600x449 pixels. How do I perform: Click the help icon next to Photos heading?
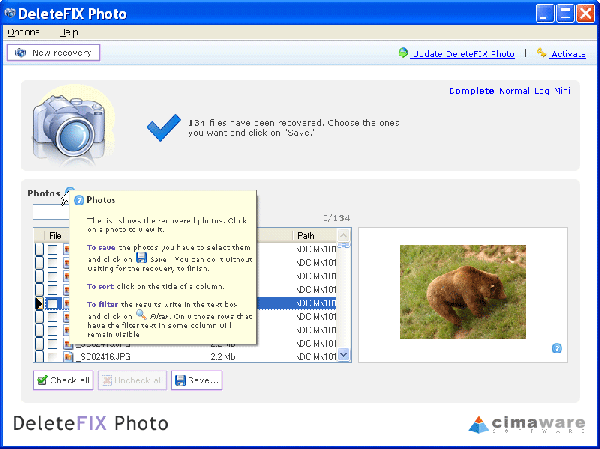(x=70, y=191)
